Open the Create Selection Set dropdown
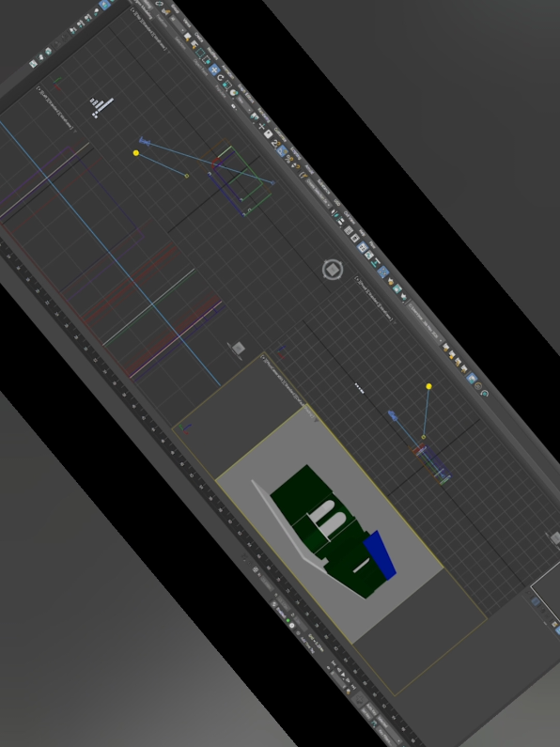The height and width of the screenshot is (747, 560). [x=319, y=195]
